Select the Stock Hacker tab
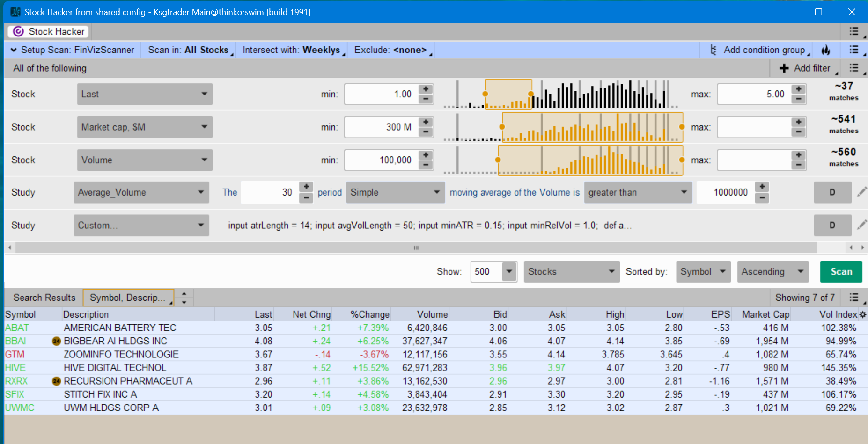This screenshot has width=868, height=444. pyautogui.click(x=49, y=31)
